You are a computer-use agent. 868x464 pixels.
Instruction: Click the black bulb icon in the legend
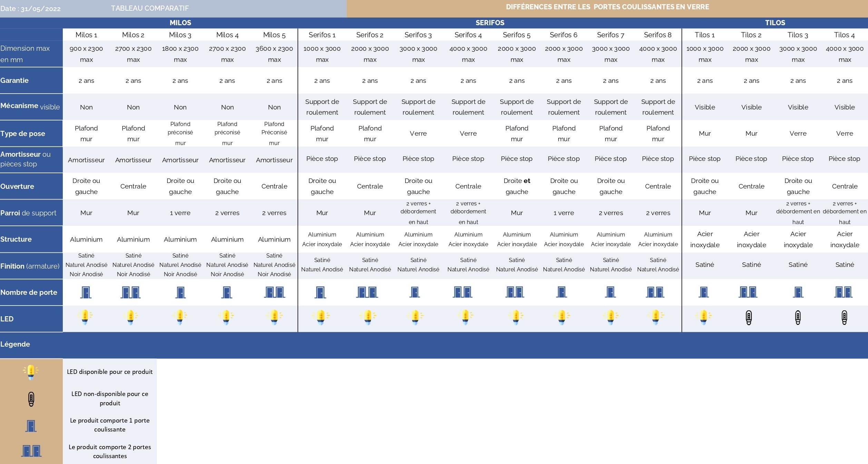coord(31,399)
